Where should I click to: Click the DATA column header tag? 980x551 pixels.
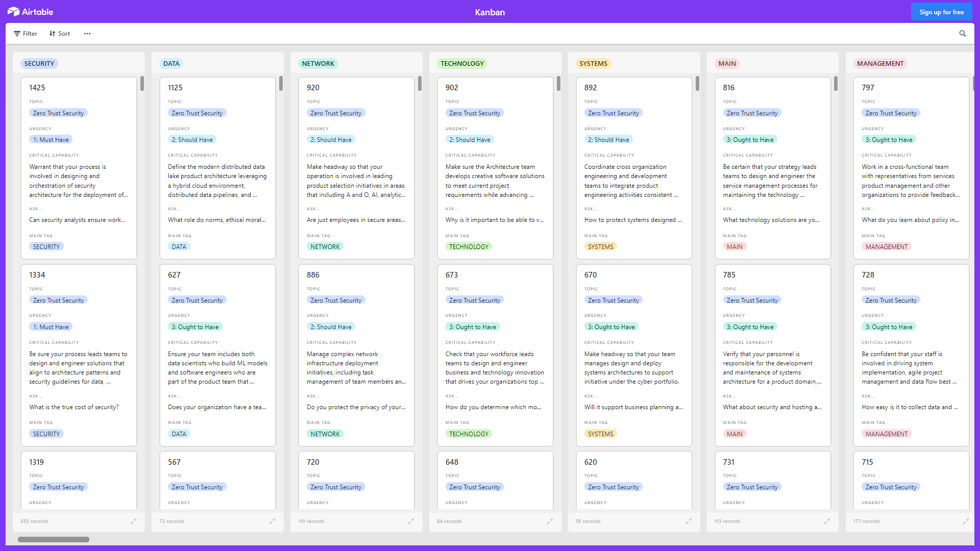pyautogui.click(x=171, y=64)
